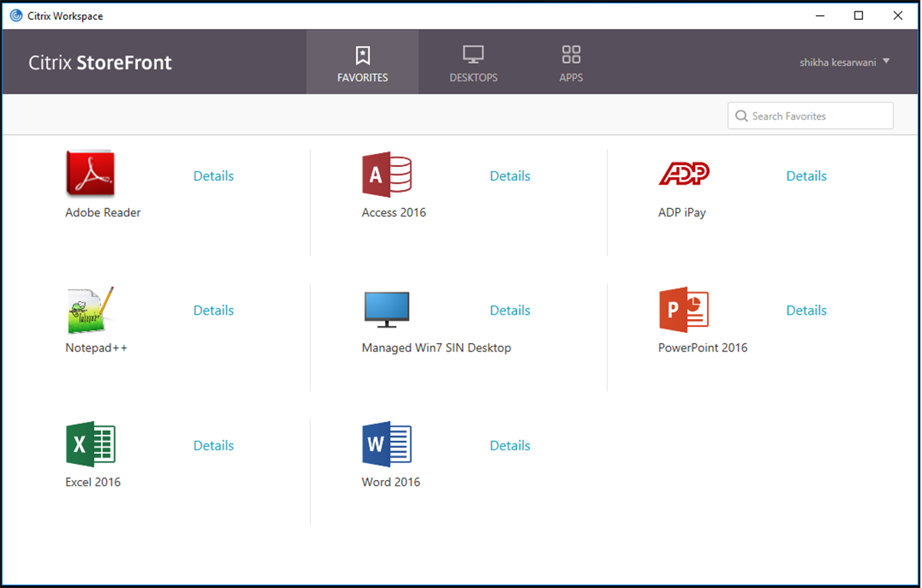
Task: Click the Access 2016 label
Action: click(394, 212)
